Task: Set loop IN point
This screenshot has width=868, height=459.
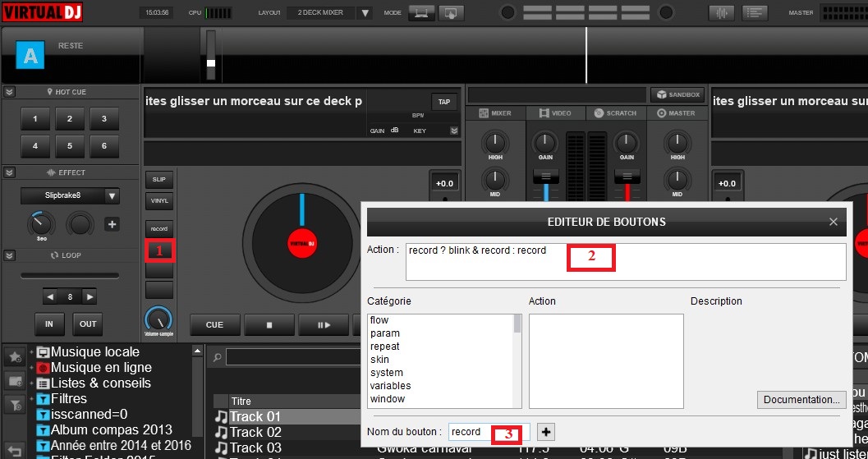Action: [x=49, y=324]
